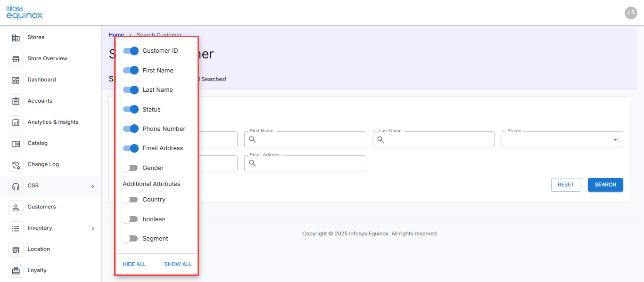
Task: Click the Catalog sidebar icon
Action: point(16,144)
